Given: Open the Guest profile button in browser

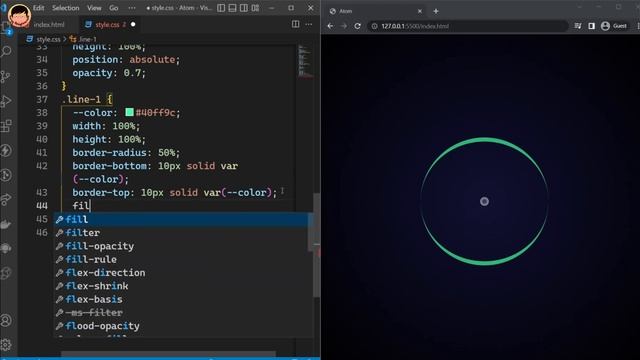Looking at the screenshot, I should 613,26.
